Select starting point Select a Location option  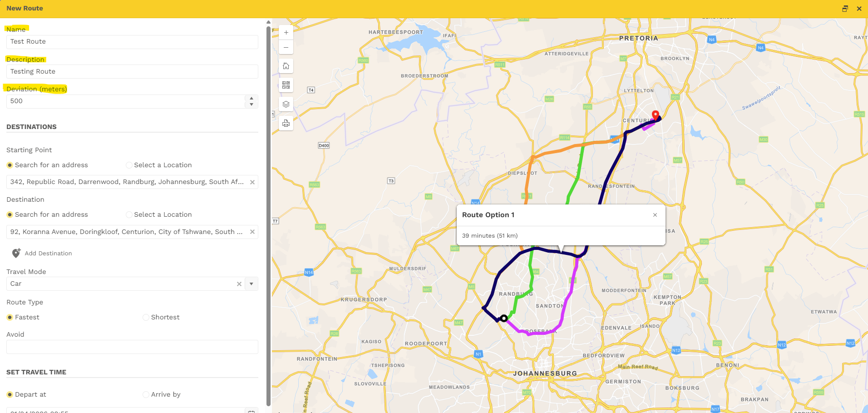tap(129, 165)
